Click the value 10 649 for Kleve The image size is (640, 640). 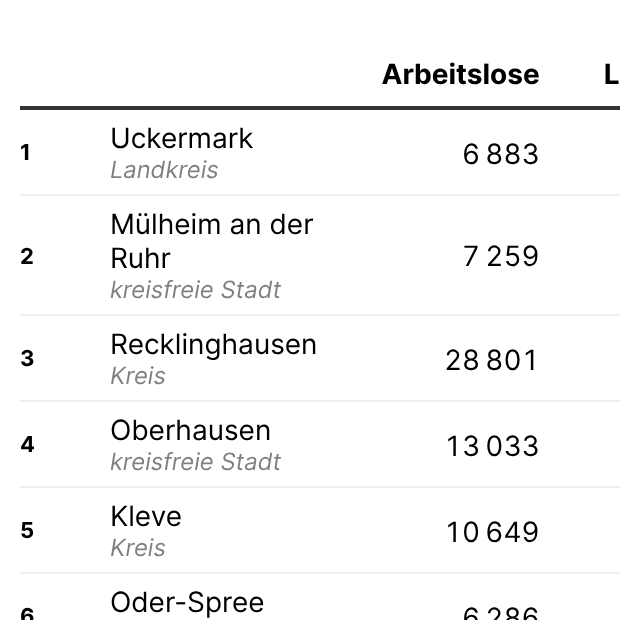coord(492,532)
